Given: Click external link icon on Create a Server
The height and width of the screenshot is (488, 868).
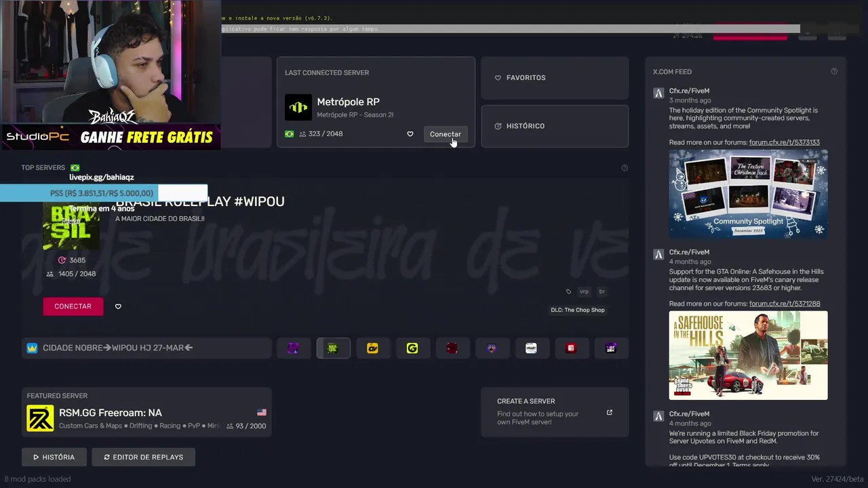Looking at the screenshot, I should (x=609, y=412).
